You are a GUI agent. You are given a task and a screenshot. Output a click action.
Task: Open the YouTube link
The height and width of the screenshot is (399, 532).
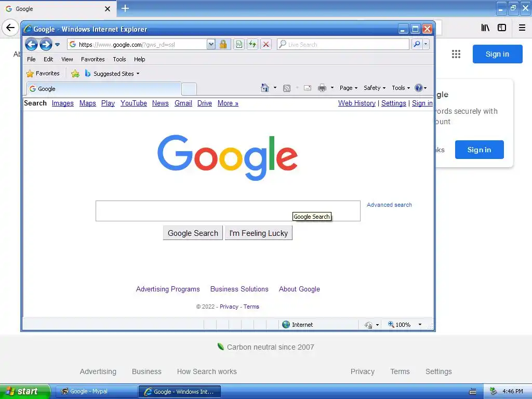[x=134, y=103]
